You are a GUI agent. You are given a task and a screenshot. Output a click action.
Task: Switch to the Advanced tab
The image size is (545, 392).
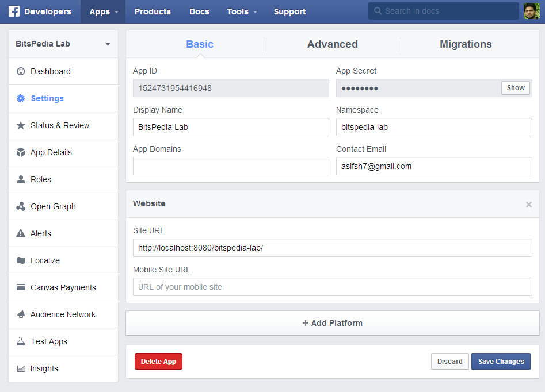332,44
